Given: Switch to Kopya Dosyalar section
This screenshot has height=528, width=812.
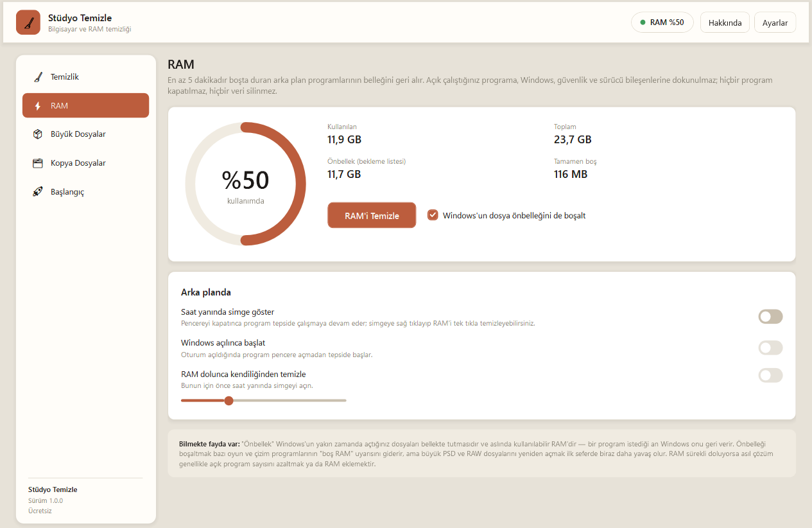Looking at the screenshot, I should (x=85, y=163).
